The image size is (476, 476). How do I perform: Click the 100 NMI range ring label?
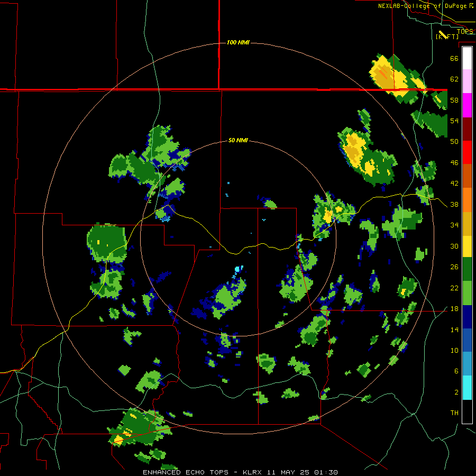point(238,42)
